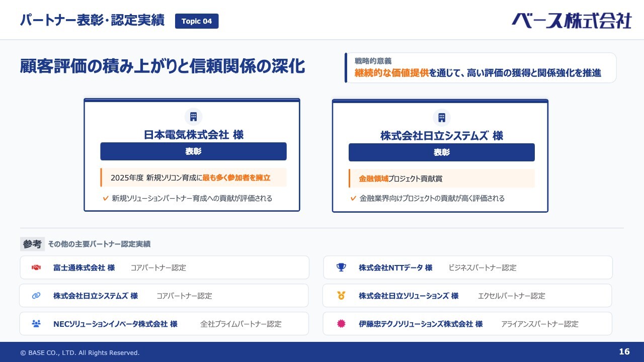
Task: Click the badge icon beside 伊藤忠テクノソリューションズ
Action: pos(341,324)
